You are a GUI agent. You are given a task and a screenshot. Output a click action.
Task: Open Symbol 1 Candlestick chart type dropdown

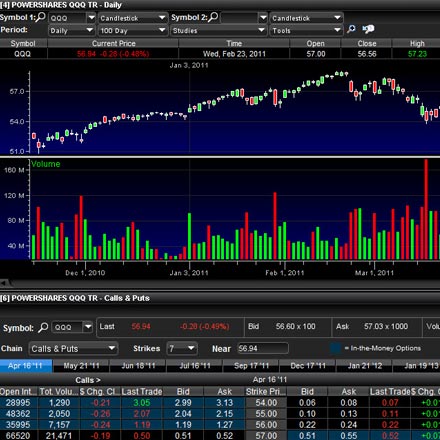click(x=132, y=18)
